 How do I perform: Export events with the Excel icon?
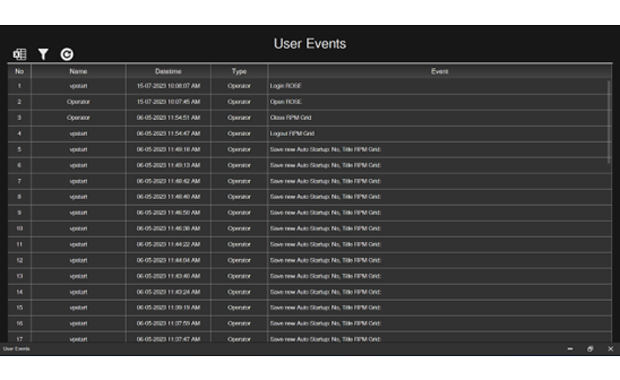[19, 54]
